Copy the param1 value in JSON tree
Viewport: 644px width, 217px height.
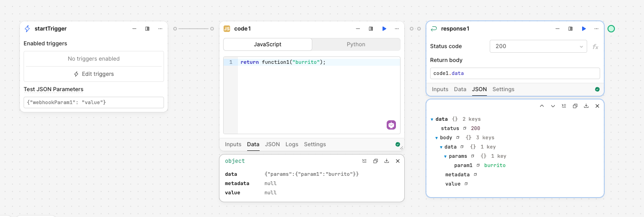tap(478, 165)
